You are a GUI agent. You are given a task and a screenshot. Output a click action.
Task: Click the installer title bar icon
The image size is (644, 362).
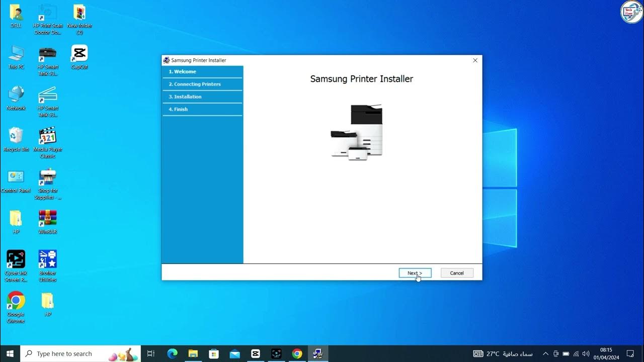(x=167, y=60)
